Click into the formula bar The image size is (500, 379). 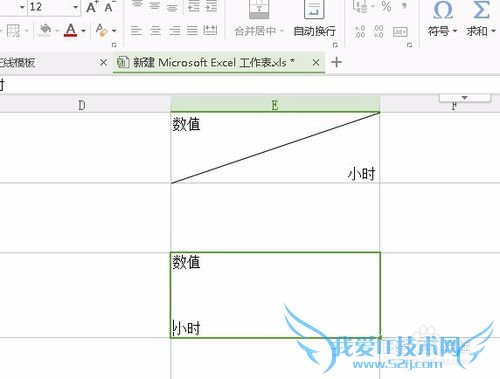point(250,85)
